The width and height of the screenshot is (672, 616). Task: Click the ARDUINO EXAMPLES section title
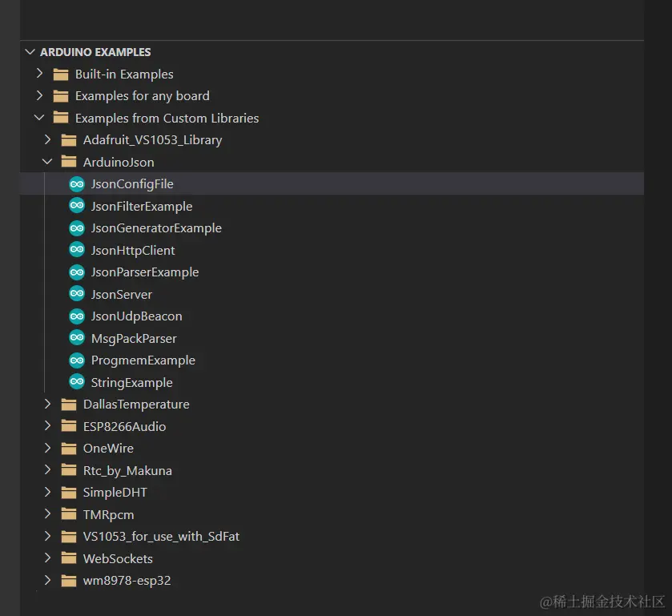coord(95,52)
